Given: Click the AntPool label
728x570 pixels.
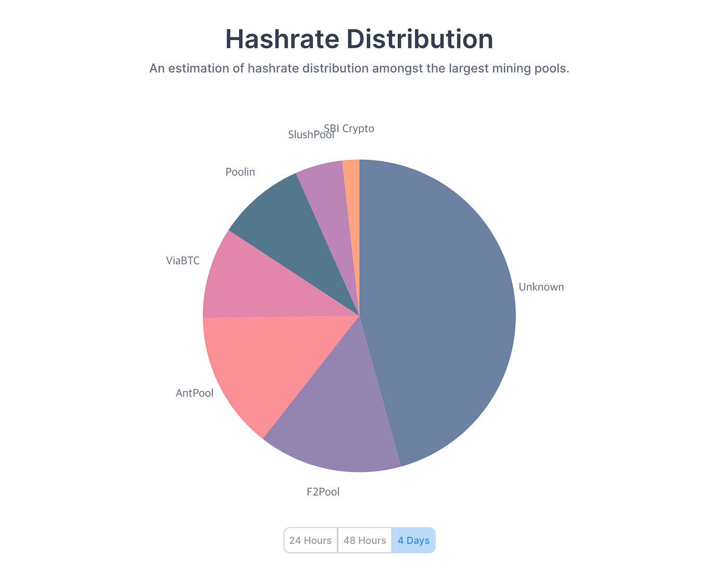Looking at the screenshot, I should point(194,393).
